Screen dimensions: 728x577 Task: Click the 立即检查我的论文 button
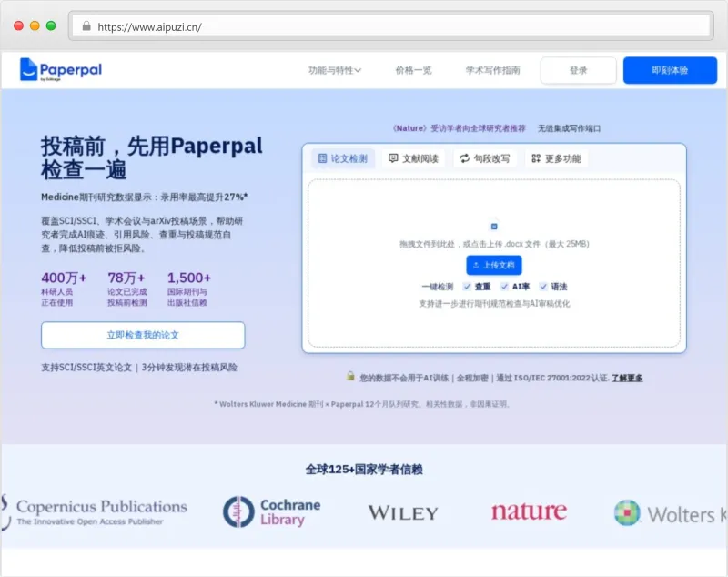point(143,335)
